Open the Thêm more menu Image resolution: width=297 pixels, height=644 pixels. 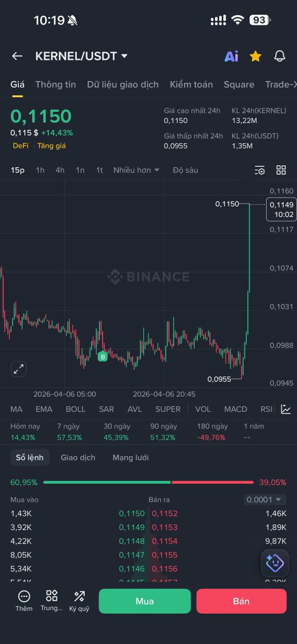pos(24,601)
